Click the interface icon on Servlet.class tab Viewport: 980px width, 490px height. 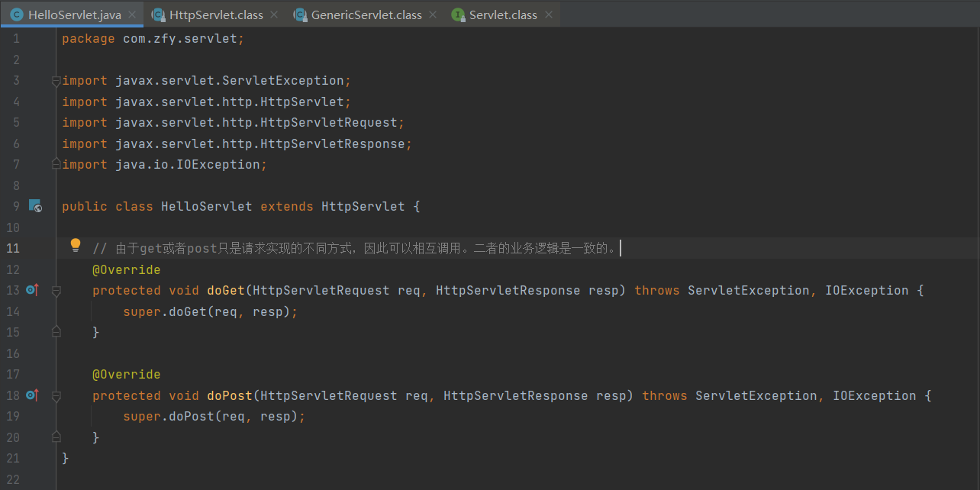click(458, 15)
